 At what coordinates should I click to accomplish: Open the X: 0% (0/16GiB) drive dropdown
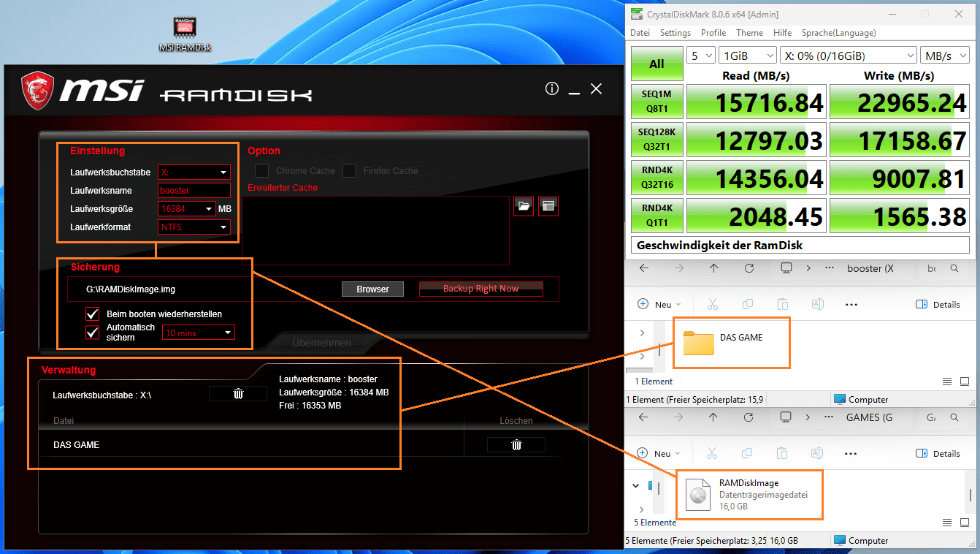click(x=849, y=56)
